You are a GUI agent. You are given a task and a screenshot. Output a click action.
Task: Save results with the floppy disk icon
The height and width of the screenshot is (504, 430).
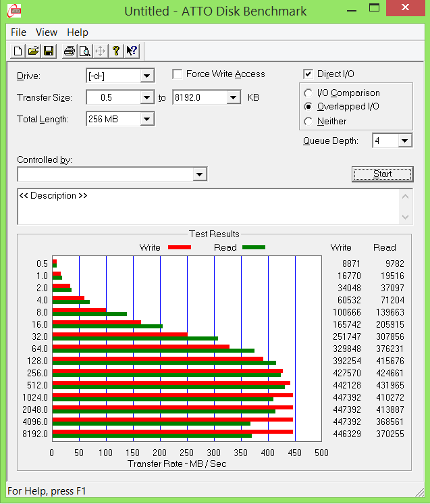tap(49, 51)
